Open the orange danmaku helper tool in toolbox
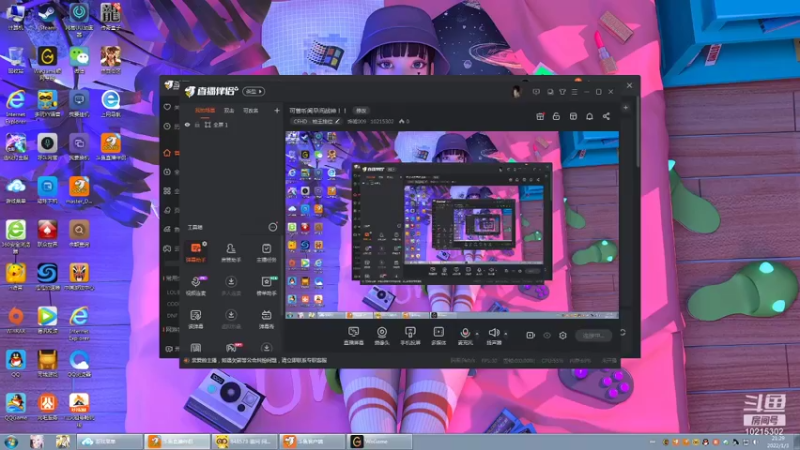 click(196, 252)
